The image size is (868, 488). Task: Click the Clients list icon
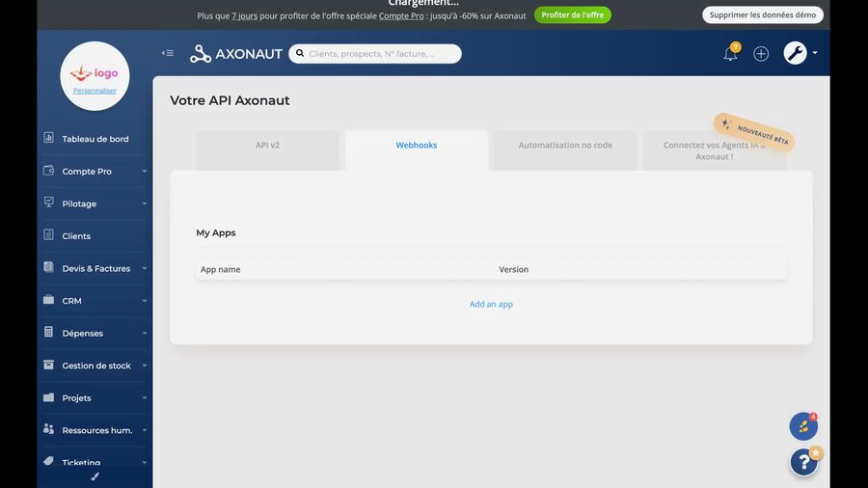49,235
